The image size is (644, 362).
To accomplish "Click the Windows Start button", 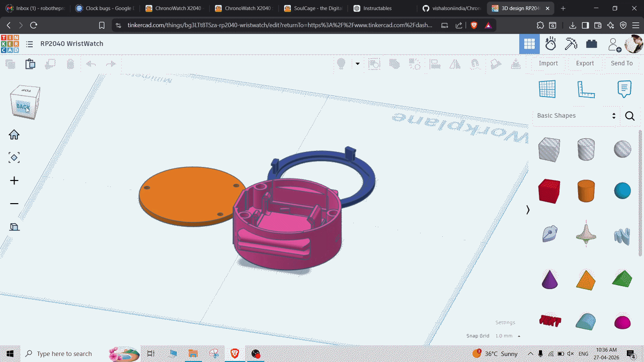I will 10,353.
